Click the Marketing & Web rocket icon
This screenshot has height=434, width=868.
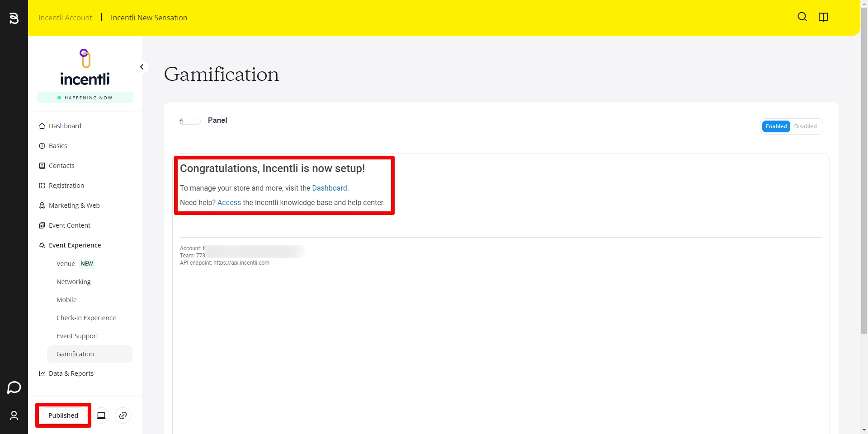(x=42, y=205)
